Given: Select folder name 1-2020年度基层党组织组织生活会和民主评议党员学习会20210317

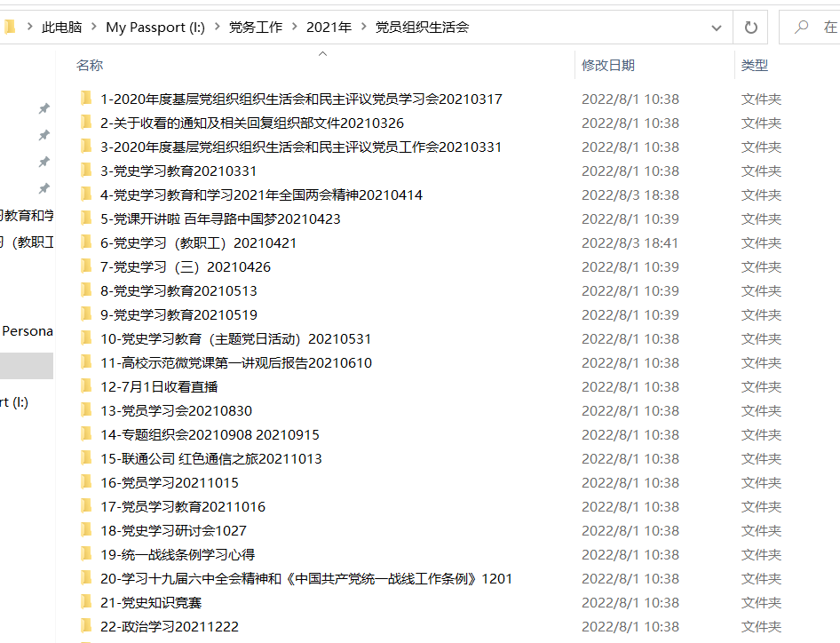Looking at the screenshot, I should pos(301,99).
